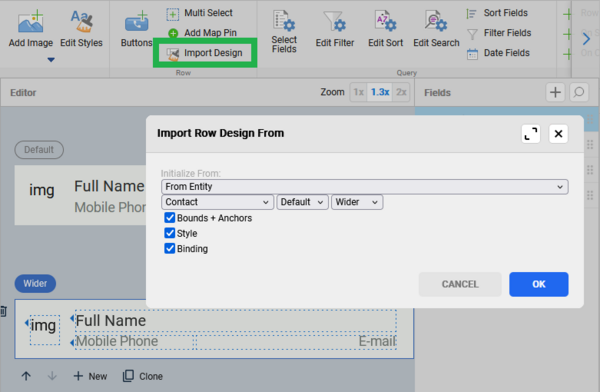Select the Default row tag

tap(39, 150)
